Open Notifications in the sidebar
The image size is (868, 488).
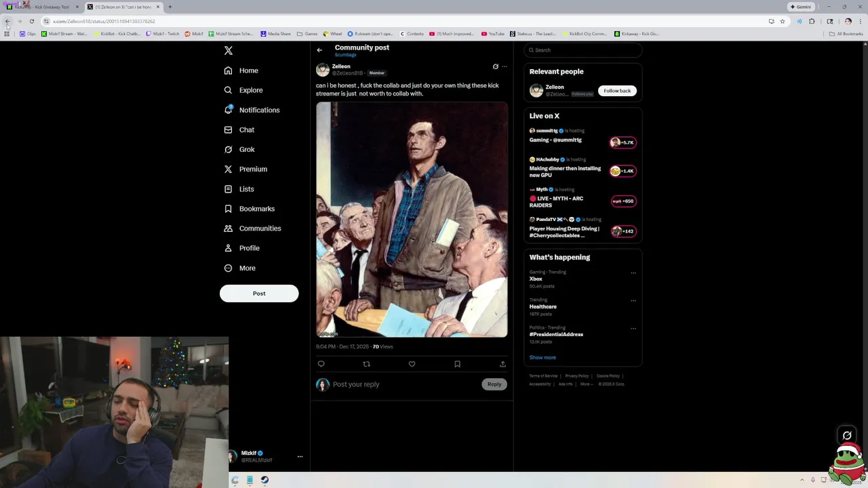[x=252, y=110]
